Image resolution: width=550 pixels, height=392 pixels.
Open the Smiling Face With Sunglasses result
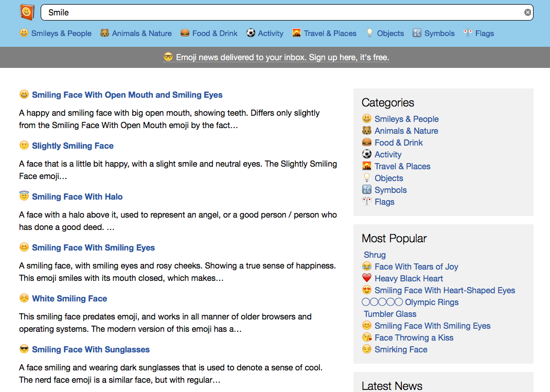pos(91,350)
